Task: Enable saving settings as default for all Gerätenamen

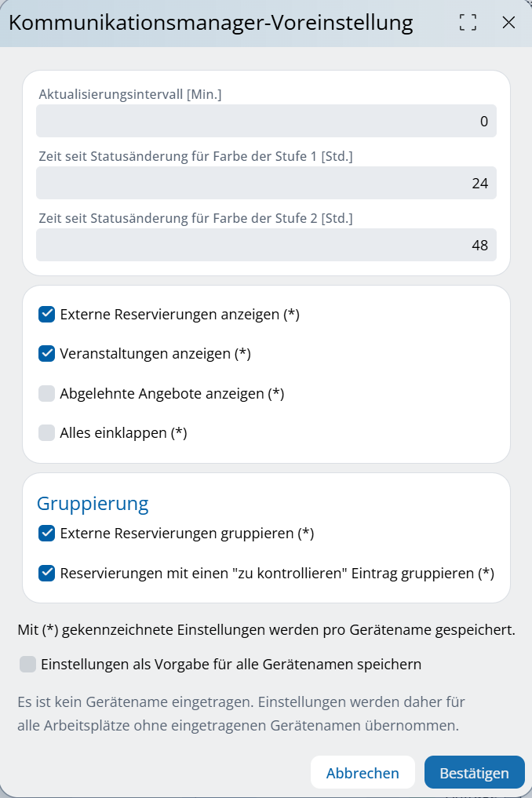Action: tap(28, 665)
